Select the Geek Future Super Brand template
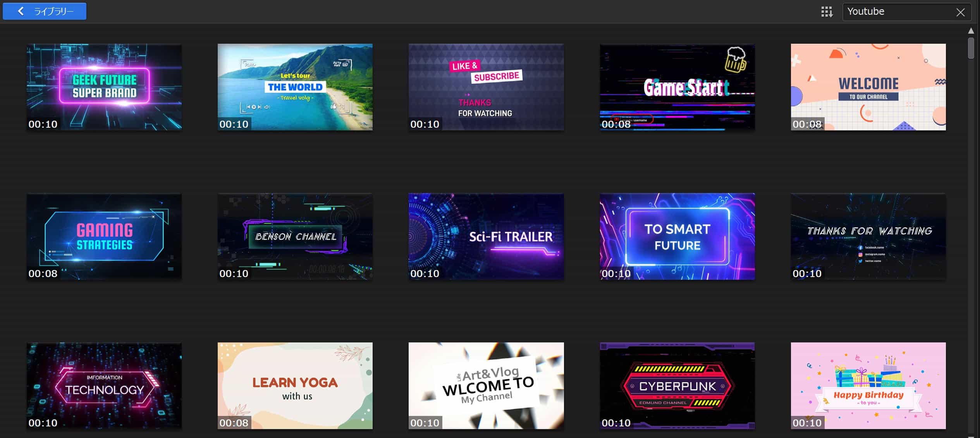Image resolution: width=980 pixels, height=438 pixels. click(x=104, y=87)
